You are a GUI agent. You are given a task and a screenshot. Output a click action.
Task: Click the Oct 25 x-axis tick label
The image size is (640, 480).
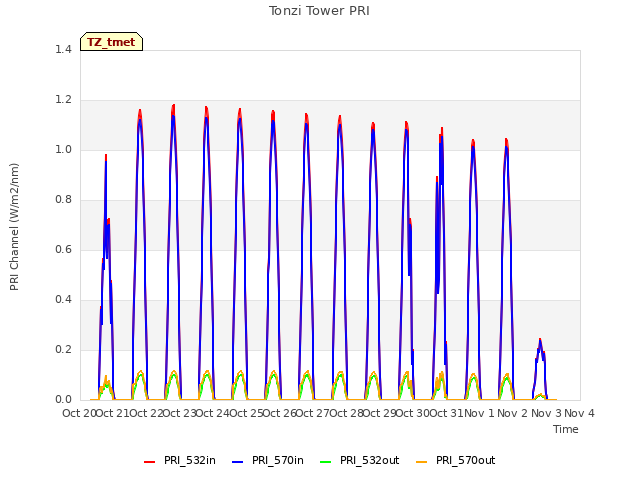pyautogui.click(x=245, y=413)
